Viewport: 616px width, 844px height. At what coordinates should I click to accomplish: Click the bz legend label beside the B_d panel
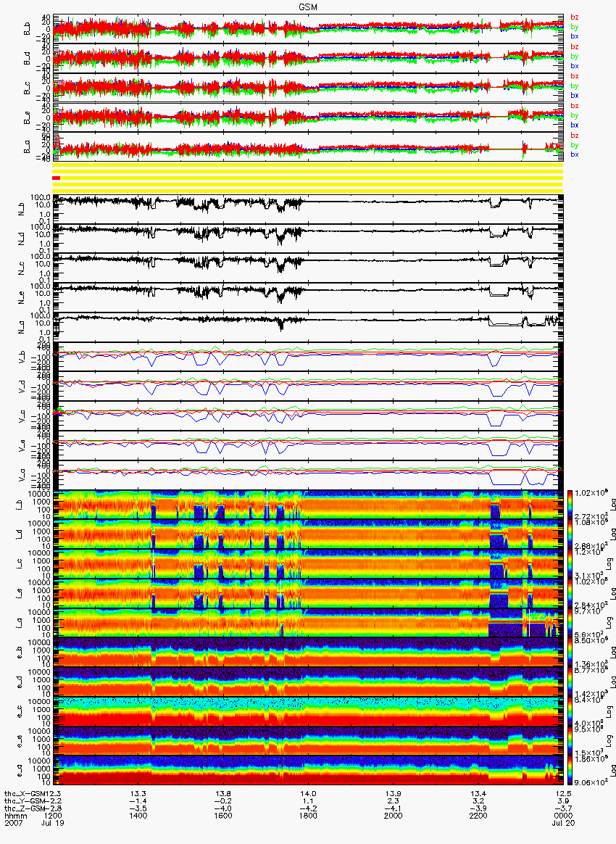click(x=575, y=47)
